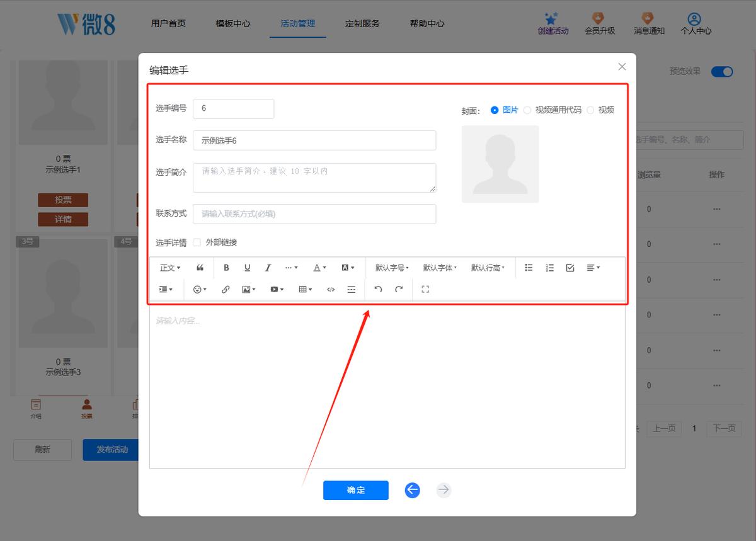This screenshot has height=541, width=756.
Task: Redo the last edit
Action: tap(399, 289)
